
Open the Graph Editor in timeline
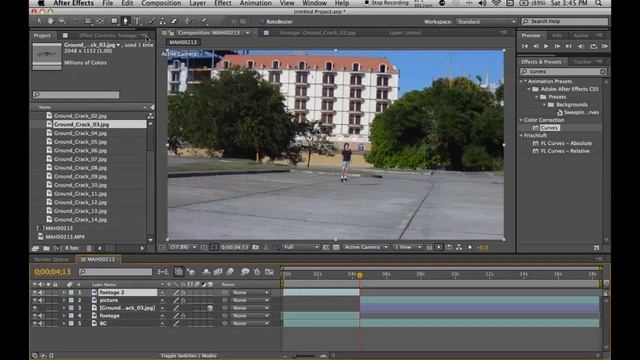click(x=269, y=271)
